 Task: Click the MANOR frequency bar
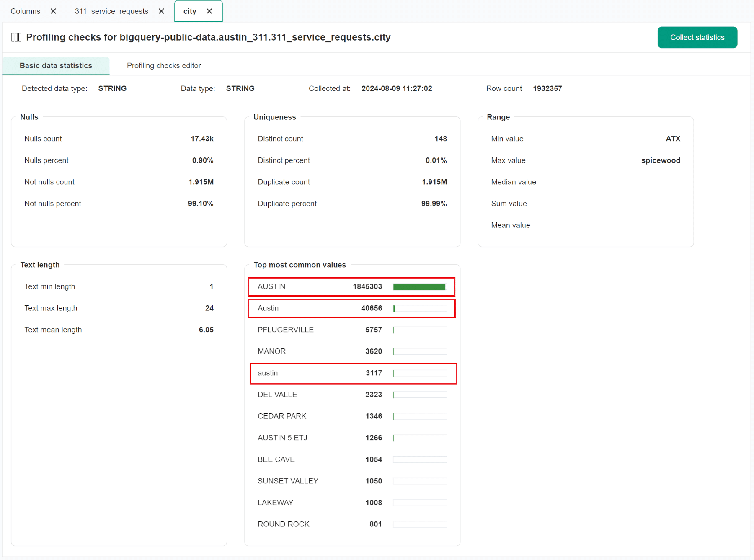click(x=420, y=351)
